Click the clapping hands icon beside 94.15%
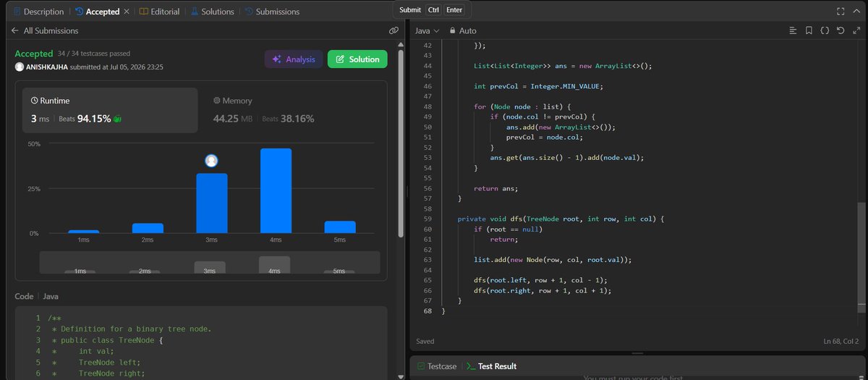This screenshot has width=868, height=380. pos(117,119)
